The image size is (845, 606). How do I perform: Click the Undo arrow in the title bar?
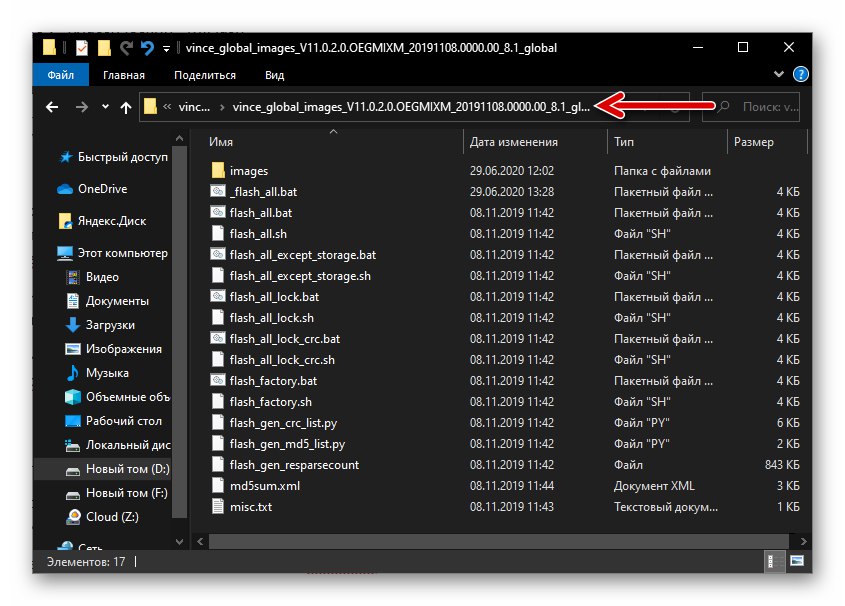146,47
